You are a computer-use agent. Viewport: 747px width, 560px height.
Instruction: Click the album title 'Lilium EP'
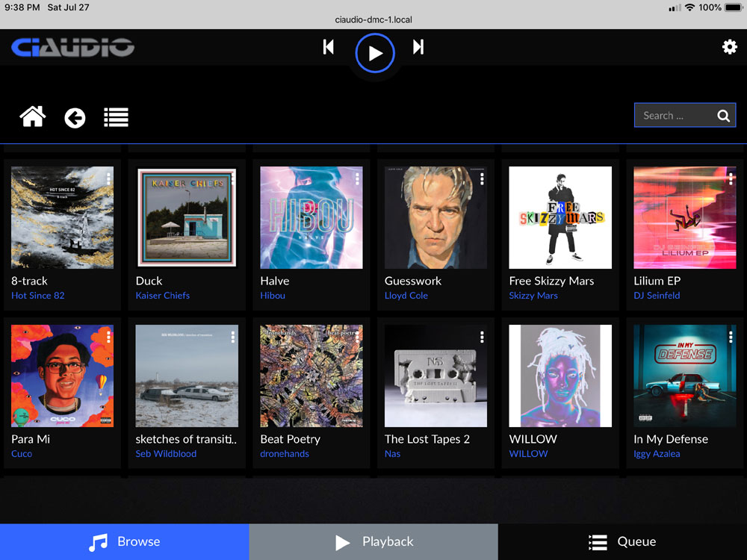point(657,281)
